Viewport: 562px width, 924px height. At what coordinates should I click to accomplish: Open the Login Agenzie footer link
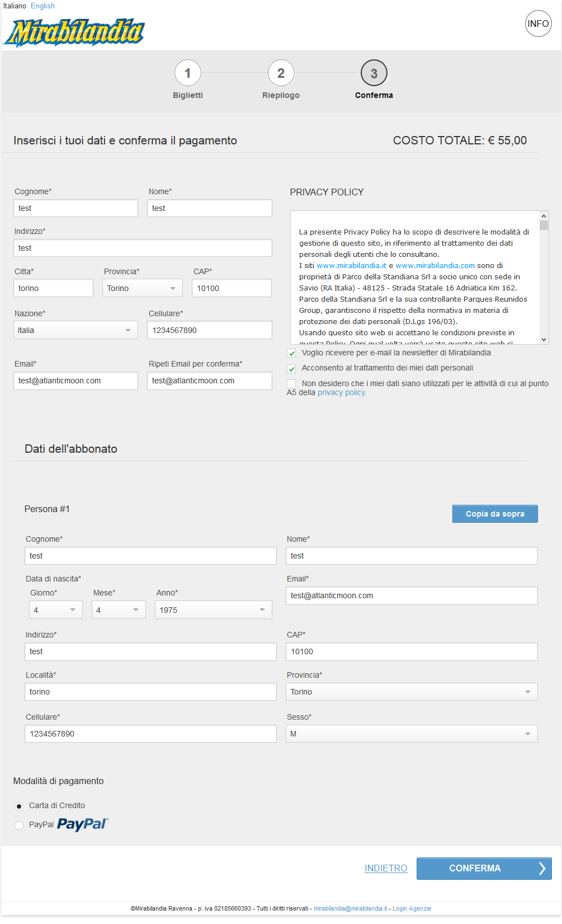(x=412, y=908)
